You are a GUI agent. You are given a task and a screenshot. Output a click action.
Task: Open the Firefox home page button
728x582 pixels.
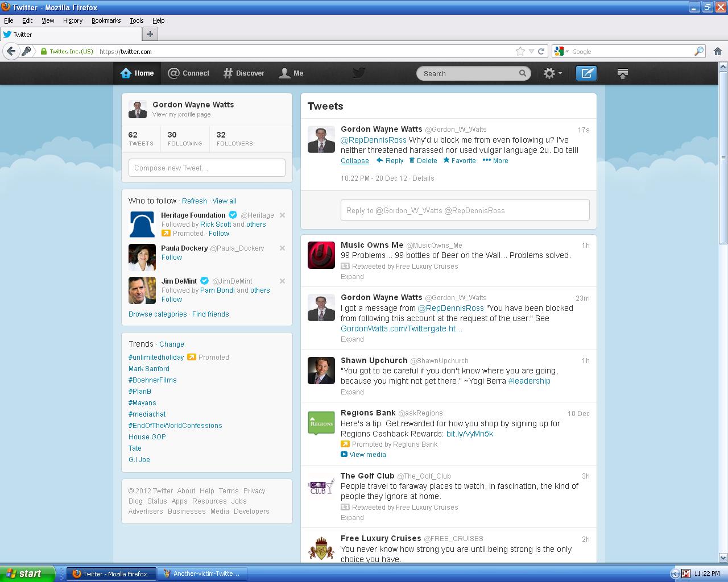pos(718,51)
